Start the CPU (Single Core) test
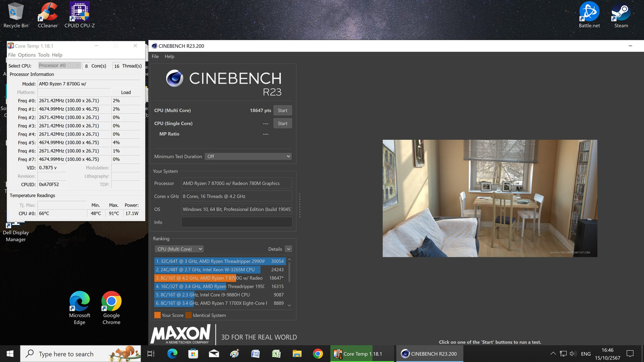 tap(283, 123)
